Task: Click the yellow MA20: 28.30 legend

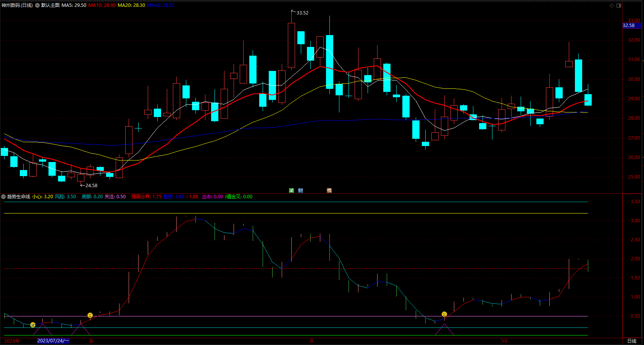Action: 131,5
